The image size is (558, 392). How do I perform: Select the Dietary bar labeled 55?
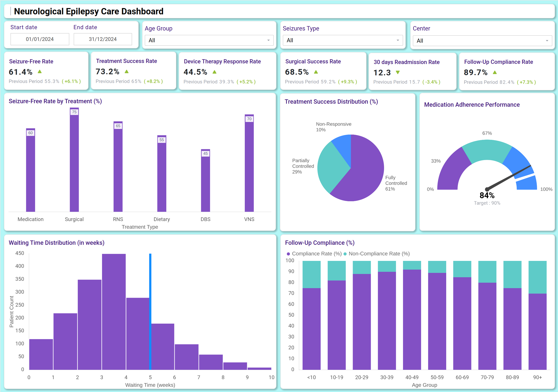pos(162,174)
